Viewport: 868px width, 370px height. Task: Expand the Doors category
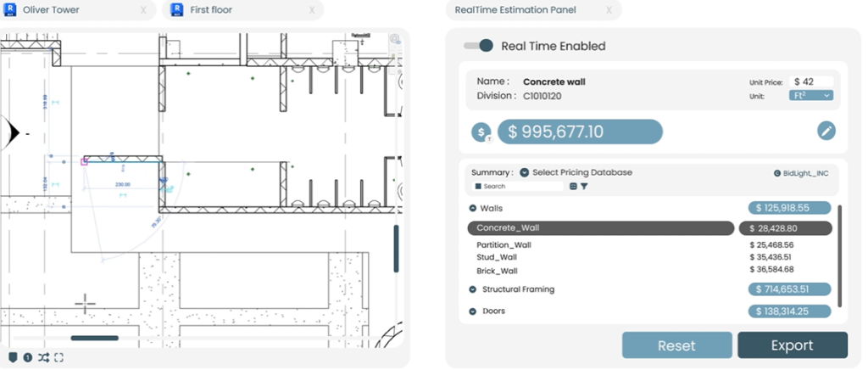click(473, 311)
